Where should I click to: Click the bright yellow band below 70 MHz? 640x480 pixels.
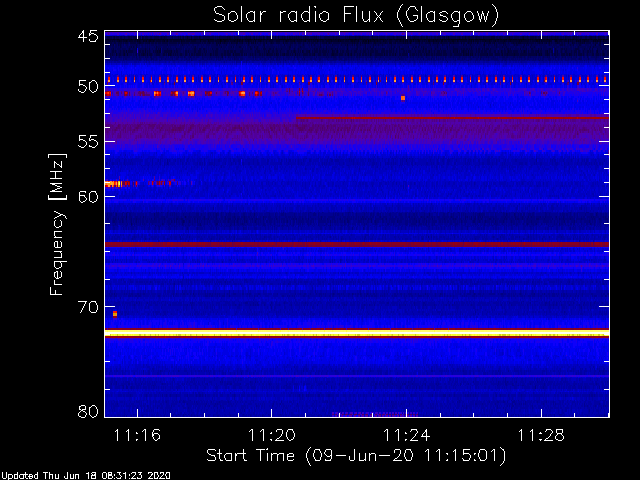point(357,333)
